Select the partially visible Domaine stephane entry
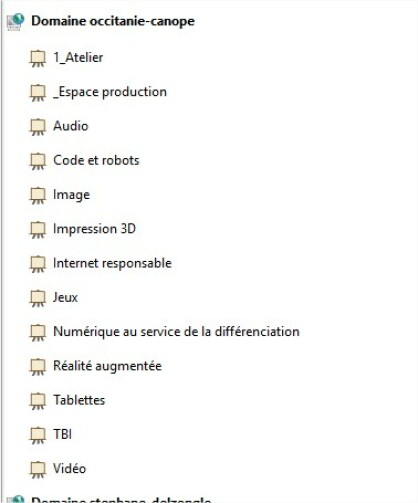 (x=121, y=500)
